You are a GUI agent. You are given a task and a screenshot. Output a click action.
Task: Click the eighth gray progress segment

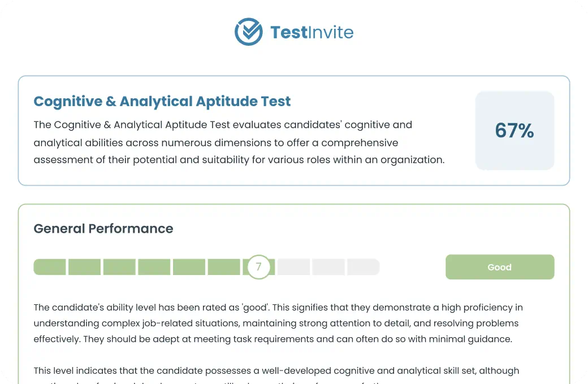point(293,267)
